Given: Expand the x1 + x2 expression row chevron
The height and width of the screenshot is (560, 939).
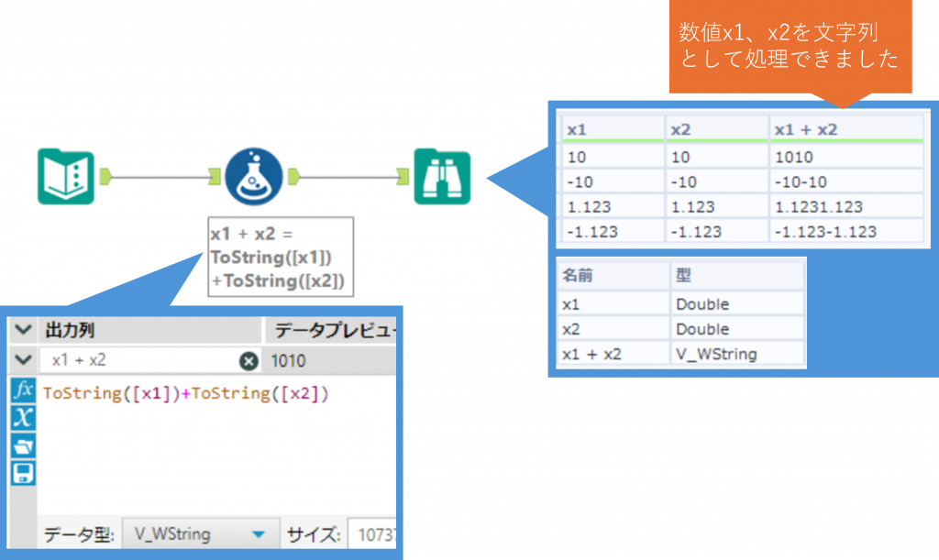Looking at the screenshot, I should [x=22, y=360].
